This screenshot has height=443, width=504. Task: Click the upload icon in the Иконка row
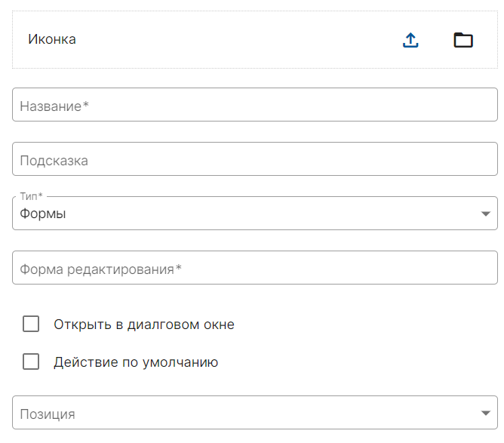(410, 40)
